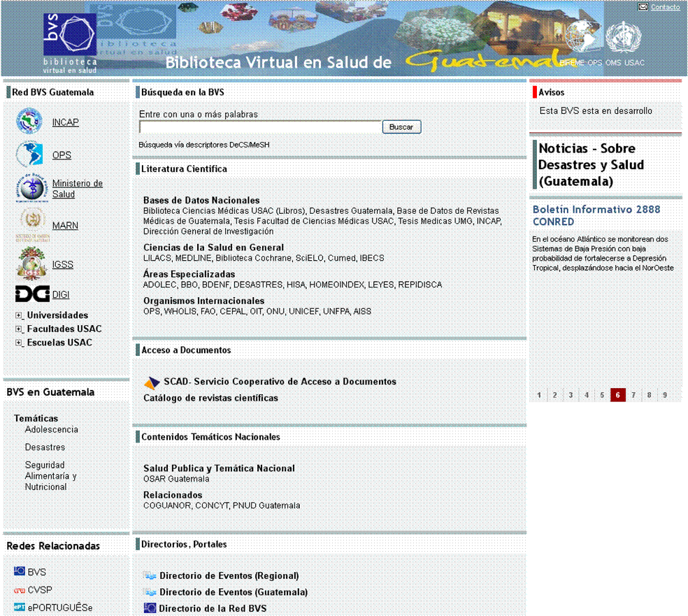
Task: Expand the Facultades USAC tree node
Action: (19, 329)
